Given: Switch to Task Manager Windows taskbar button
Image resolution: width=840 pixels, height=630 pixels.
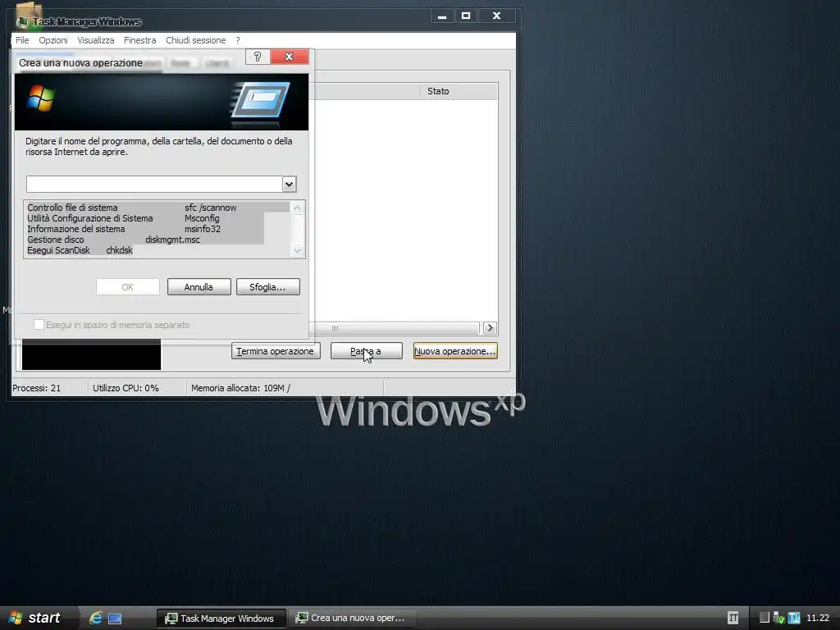Looking at the screenshot, I should click(221, 618).
